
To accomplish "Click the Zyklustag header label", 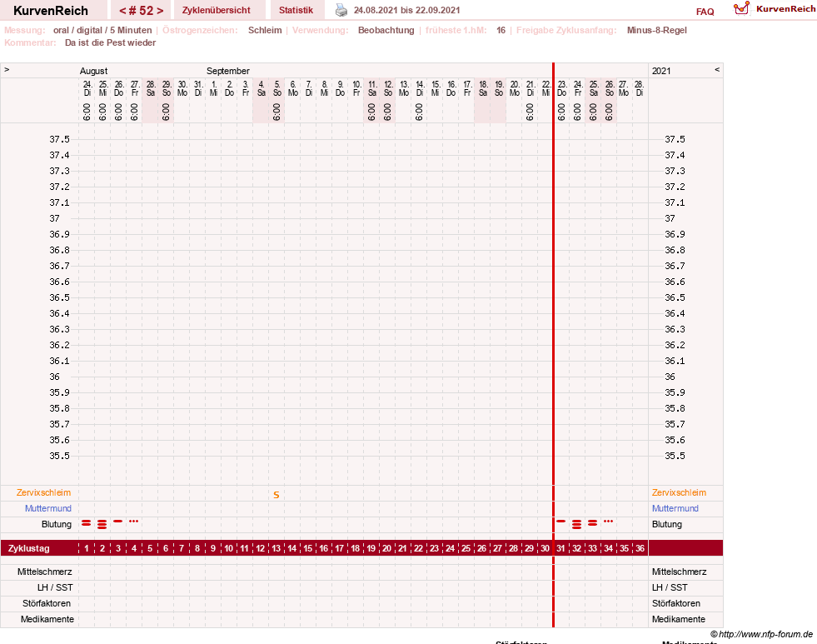I will click(x=28, y=548).
